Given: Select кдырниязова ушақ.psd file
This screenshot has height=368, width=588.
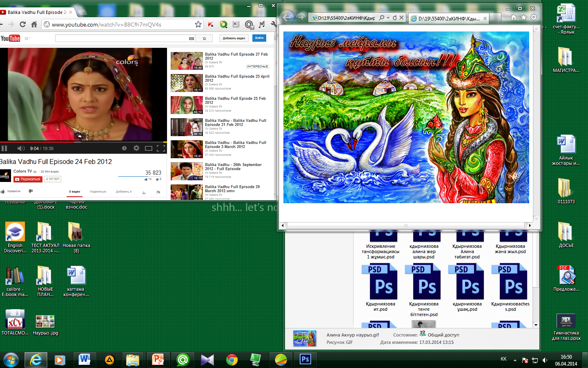Looking at the screenshot, I should click(x=467, y=288).
